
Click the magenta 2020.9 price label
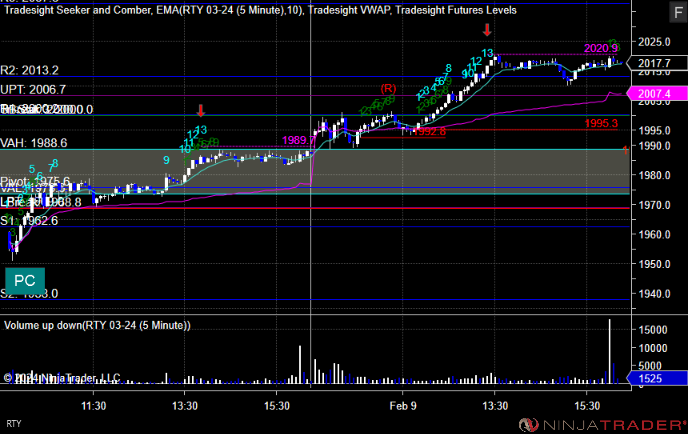click(601, 48)
